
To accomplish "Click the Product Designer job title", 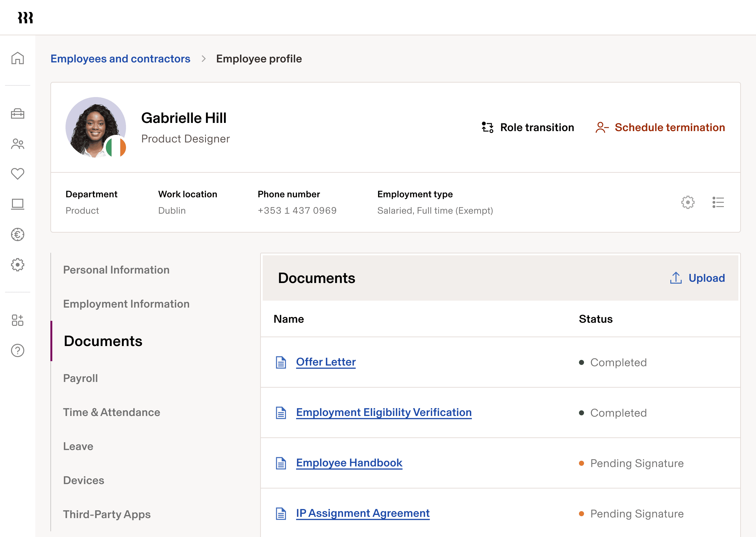I will pyautogui.click(x=185, y=139).
